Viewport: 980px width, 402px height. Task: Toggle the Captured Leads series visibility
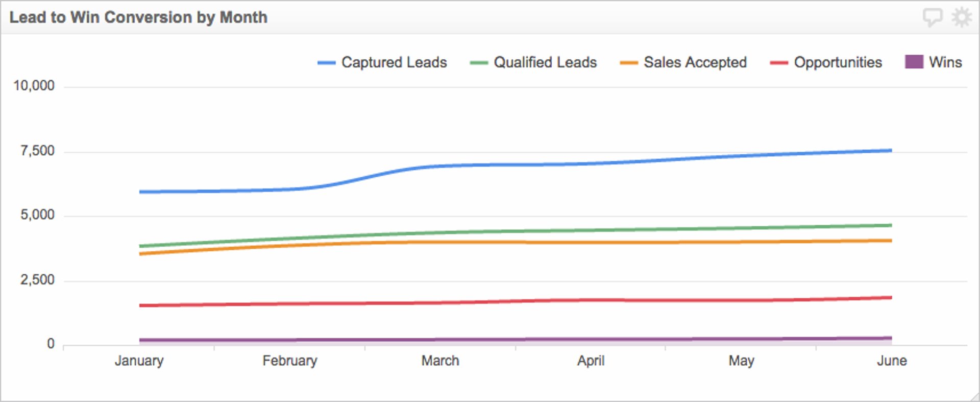(394, 62)
